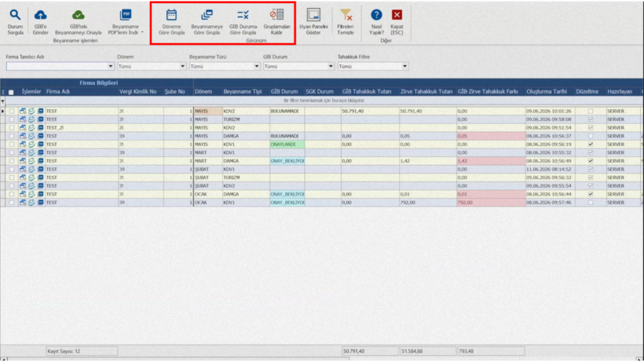Clear filters with Filtreleri Temizle
The height and width of the screenshot is (362, 644).
[345, 22]
